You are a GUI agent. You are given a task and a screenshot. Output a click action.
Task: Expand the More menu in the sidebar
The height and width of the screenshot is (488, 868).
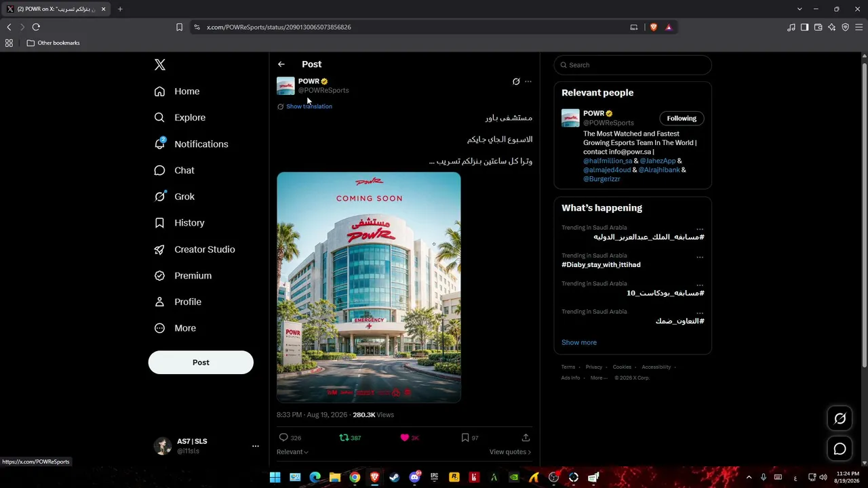[x=175, y=328]
